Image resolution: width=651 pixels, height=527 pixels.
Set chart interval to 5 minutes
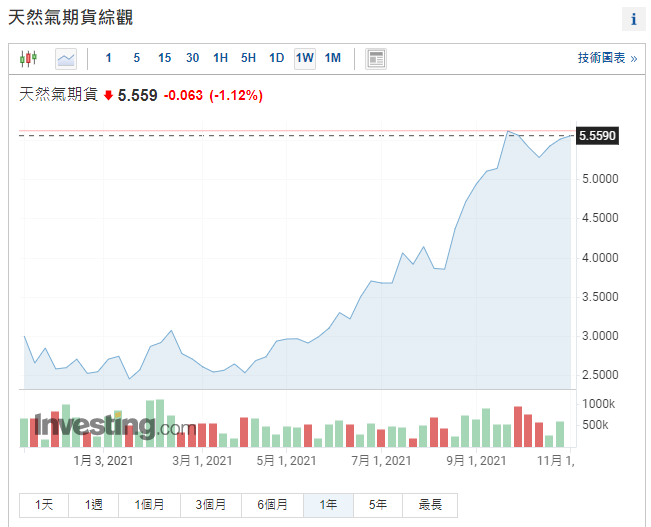[x=137, y=58]
